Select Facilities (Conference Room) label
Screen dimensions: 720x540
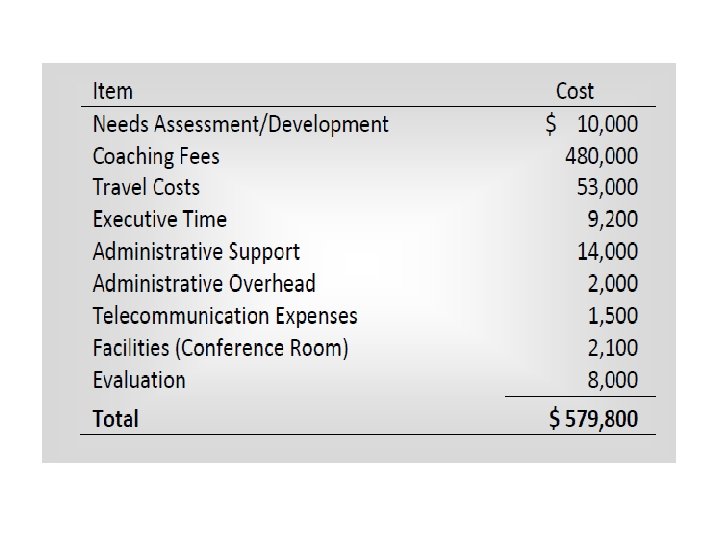click(220, 348)
